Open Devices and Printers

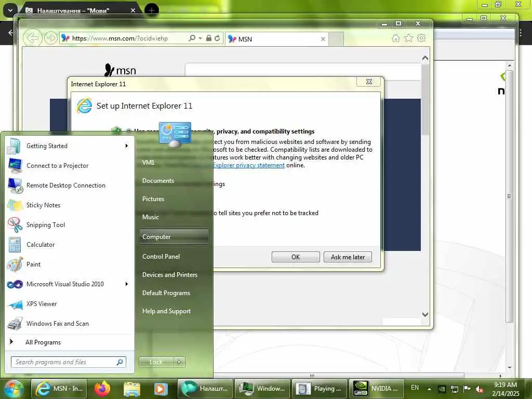[x=170, y=275]
